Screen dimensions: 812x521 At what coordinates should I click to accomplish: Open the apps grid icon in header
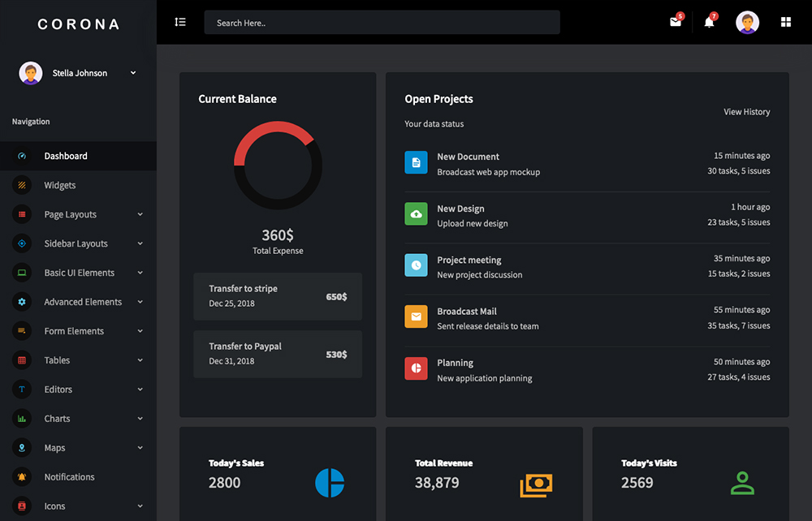785,23
